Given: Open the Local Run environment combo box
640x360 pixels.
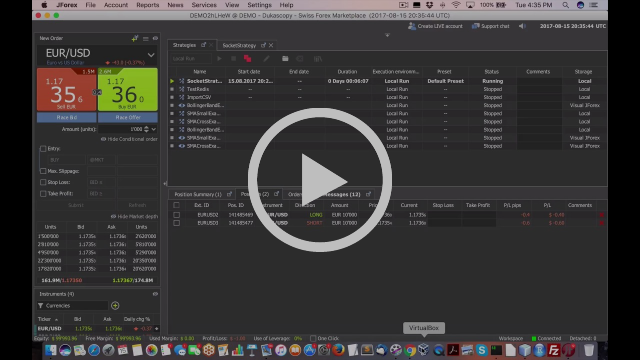Looking at the screenshot, I should (x=191, y=59).
